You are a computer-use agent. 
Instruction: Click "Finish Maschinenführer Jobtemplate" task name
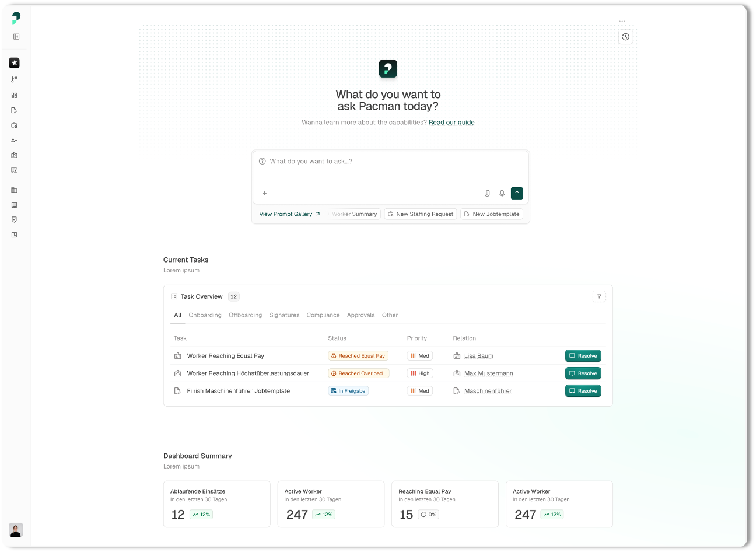(239, 391)
